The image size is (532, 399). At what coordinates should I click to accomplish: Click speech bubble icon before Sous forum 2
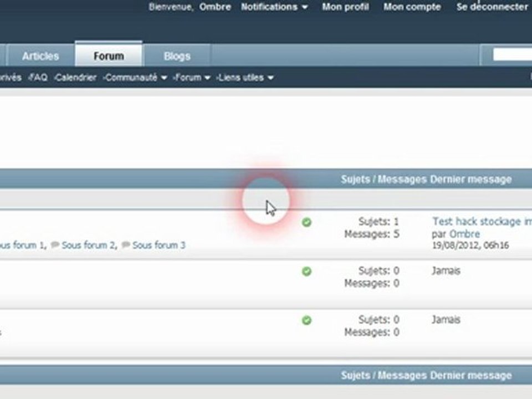coord(55,244)
